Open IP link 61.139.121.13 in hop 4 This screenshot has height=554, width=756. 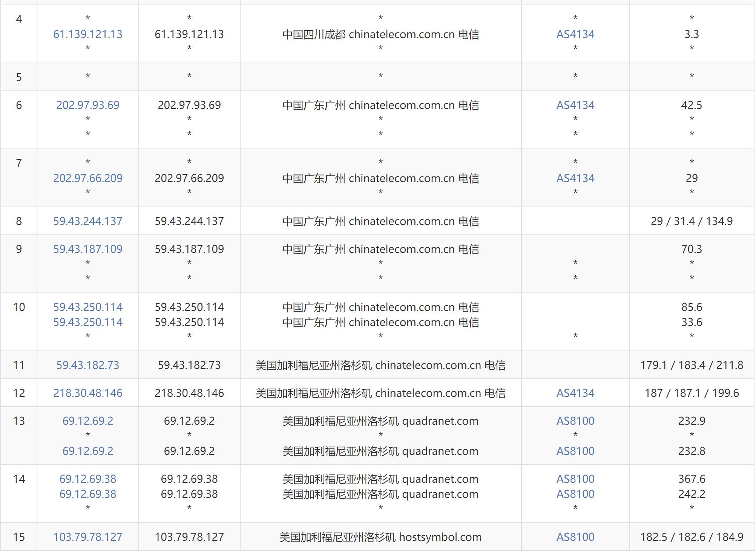pyautogui.click(x=88, y=34)
